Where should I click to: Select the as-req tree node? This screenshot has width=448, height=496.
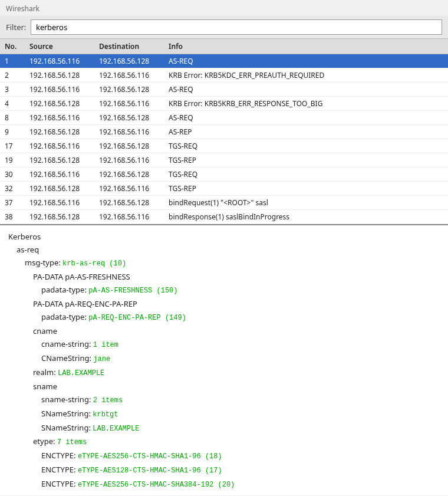(28, 250)
